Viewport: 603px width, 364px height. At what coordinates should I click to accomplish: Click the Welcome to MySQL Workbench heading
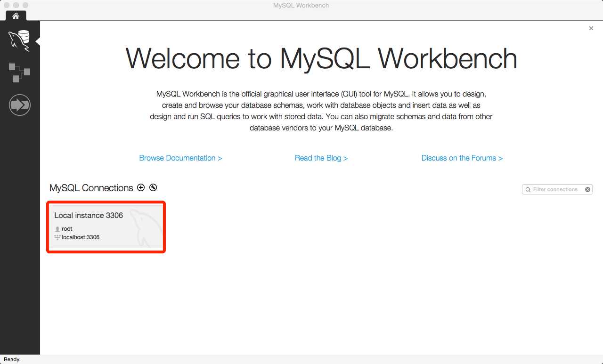[321, 58]
